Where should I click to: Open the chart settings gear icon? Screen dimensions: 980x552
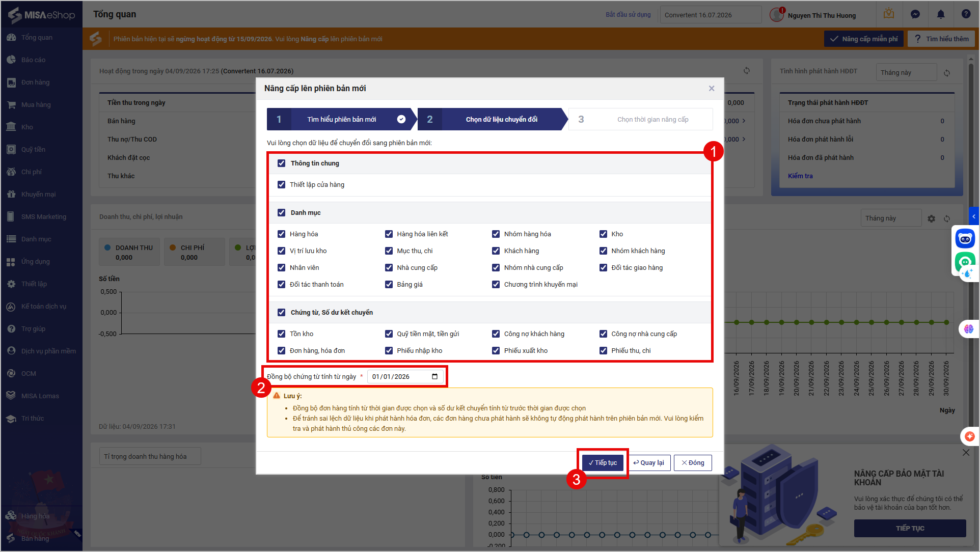tap(931, 218)
